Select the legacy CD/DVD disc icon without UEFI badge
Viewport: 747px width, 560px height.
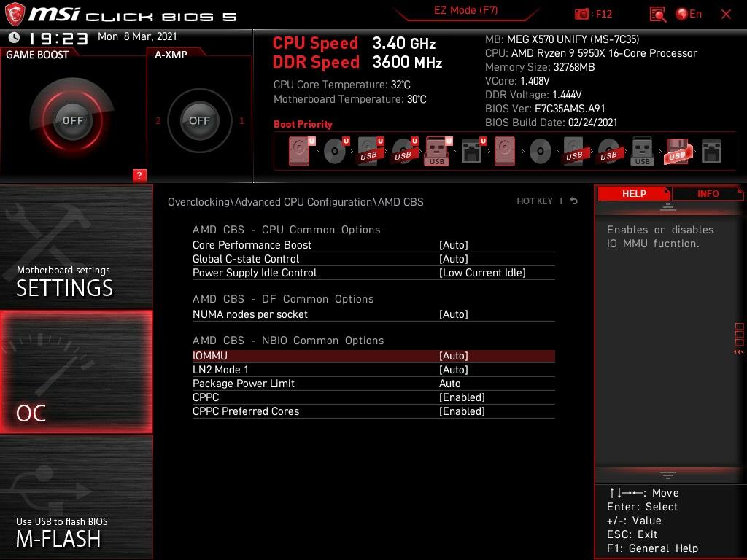pyautogui.click(x=541, y=152)
